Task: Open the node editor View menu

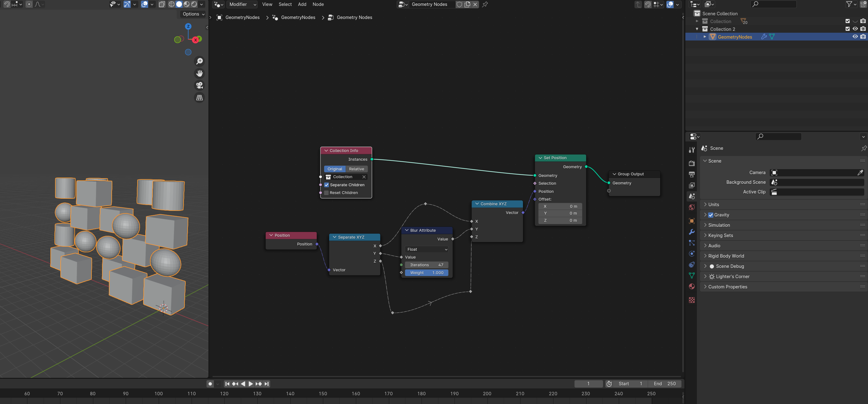Action: coord(267,4)
